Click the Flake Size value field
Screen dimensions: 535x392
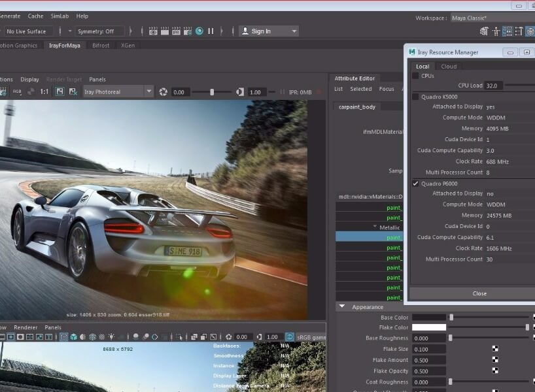click(430, 349)
